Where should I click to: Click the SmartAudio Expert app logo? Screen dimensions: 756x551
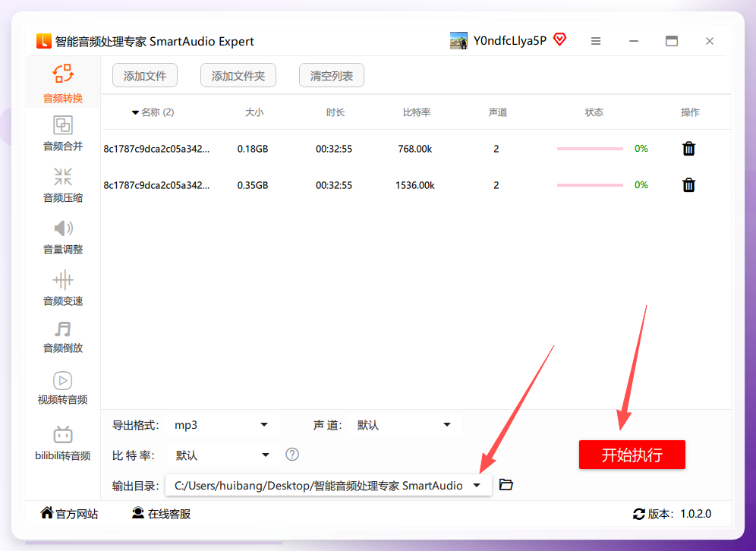point(43,41)
